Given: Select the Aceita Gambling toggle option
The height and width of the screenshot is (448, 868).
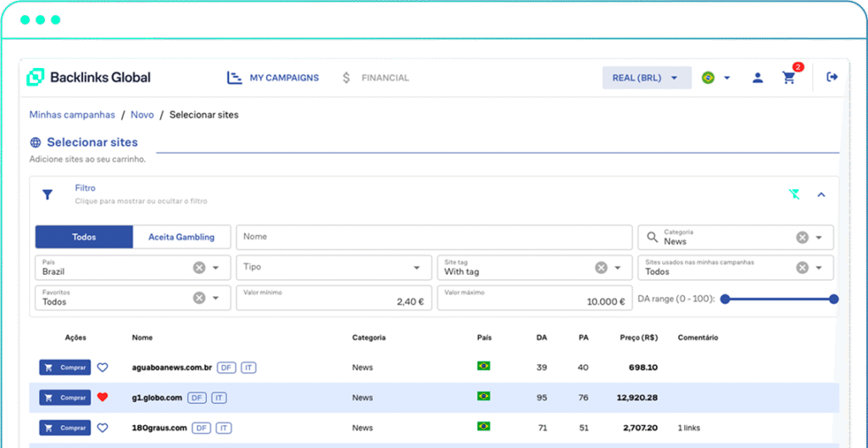Looking at the screenshot, I should (181, 237).
